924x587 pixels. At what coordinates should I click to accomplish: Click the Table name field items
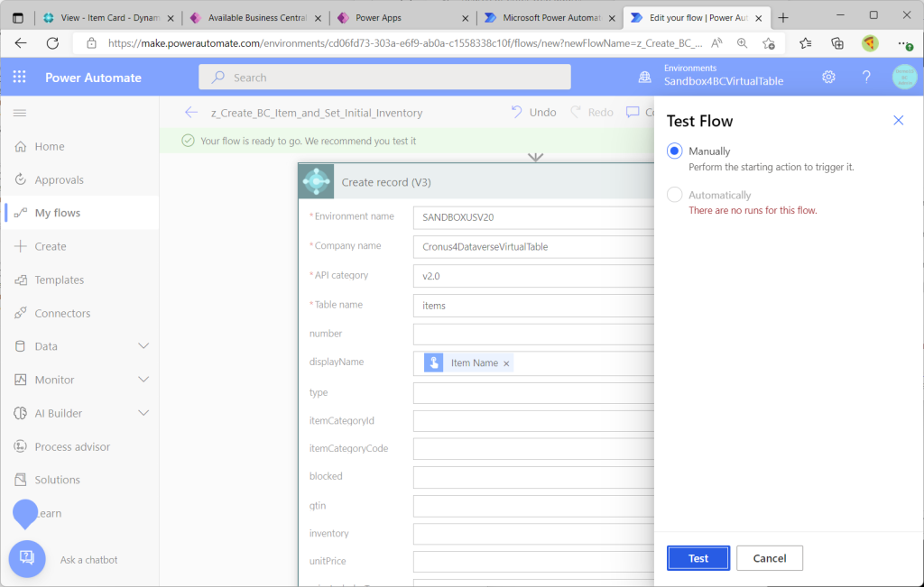pos(534,306)
